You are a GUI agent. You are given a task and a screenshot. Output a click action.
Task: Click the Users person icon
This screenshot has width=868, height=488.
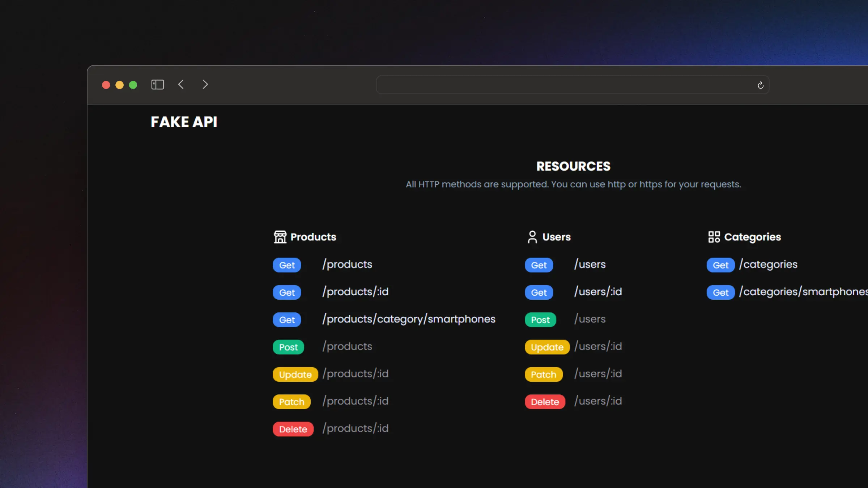[x=532, y=237]
